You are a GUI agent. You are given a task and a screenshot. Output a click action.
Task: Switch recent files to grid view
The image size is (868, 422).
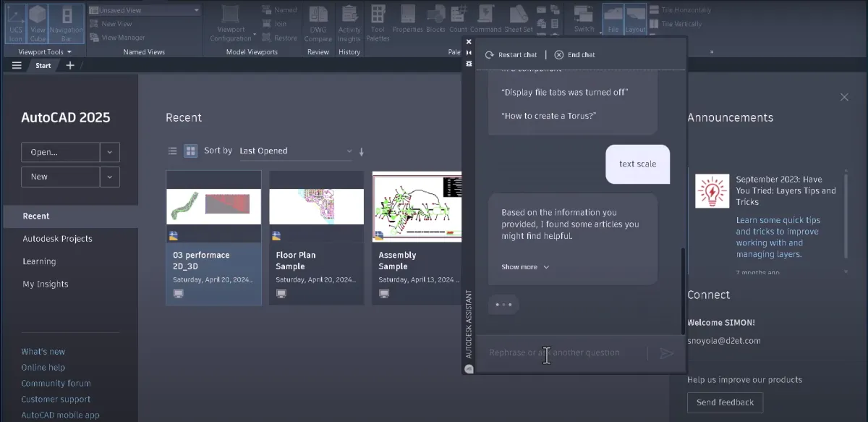pos(191,151)
